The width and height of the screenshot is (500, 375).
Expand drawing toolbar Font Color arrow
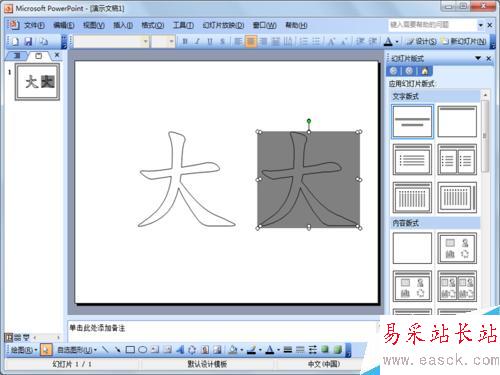(278, 350)
